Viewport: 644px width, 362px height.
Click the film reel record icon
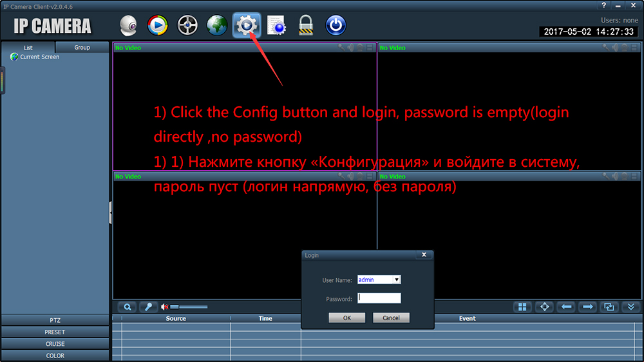tap(187, 26)
